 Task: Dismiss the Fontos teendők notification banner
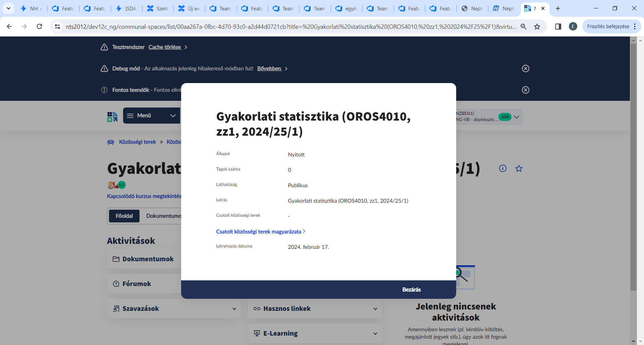point(526,90)
